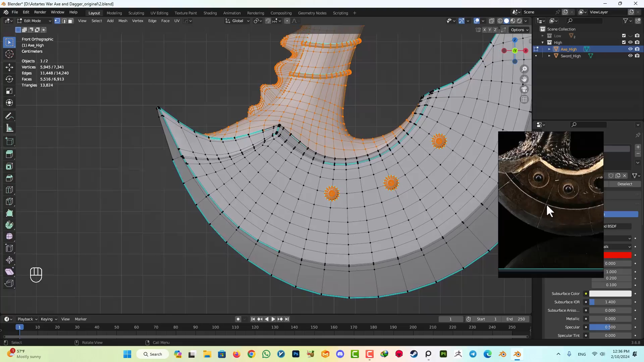This screenshot has height=362, width=644.
Task: Open the Mesh menu
Action: (123, 21)
